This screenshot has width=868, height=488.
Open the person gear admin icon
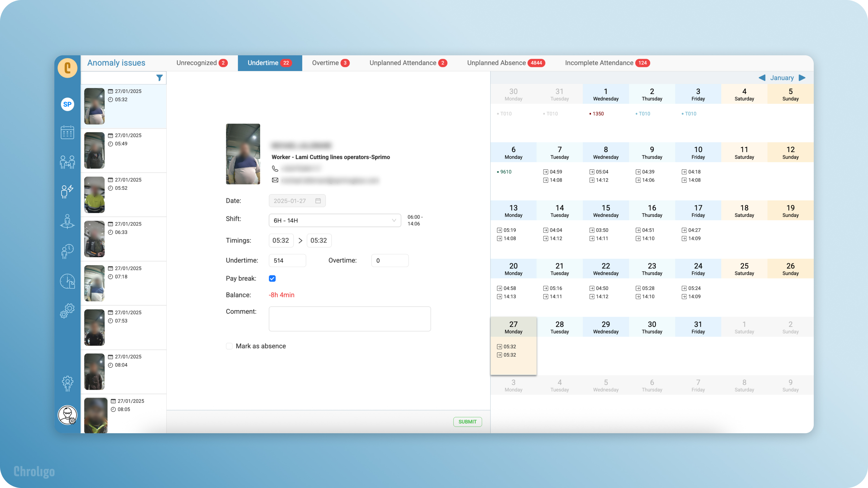tap(67, 384)
